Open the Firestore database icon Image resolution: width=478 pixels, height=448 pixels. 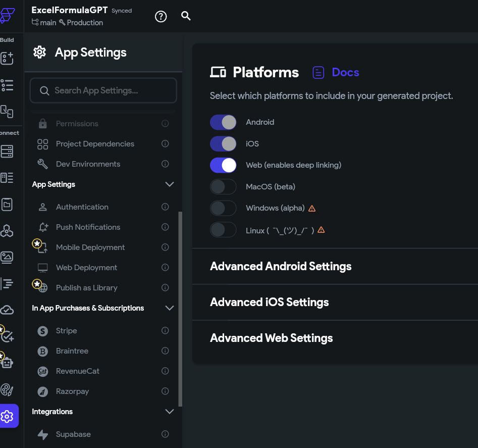click(7, 151)
